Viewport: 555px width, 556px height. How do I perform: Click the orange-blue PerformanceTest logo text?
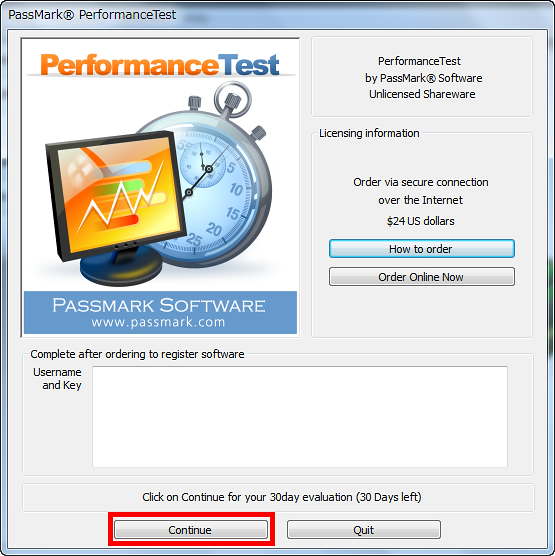coord(160,65)
